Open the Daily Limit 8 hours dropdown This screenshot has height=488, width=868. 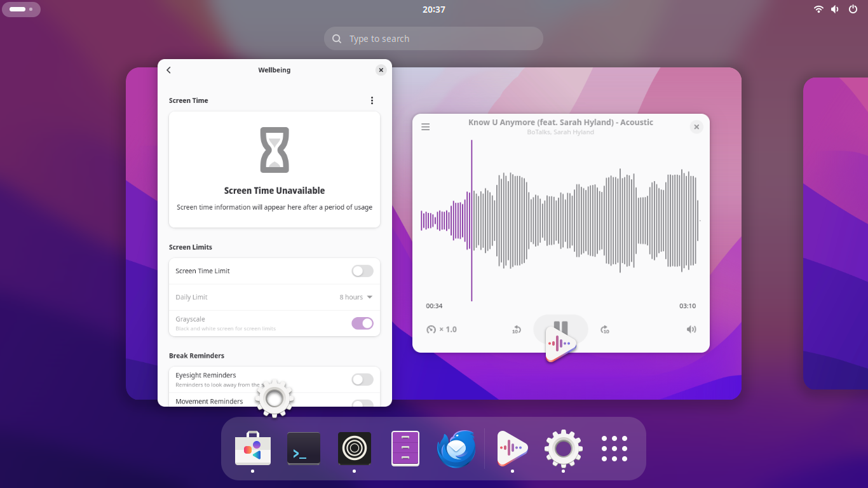[356, 297]
